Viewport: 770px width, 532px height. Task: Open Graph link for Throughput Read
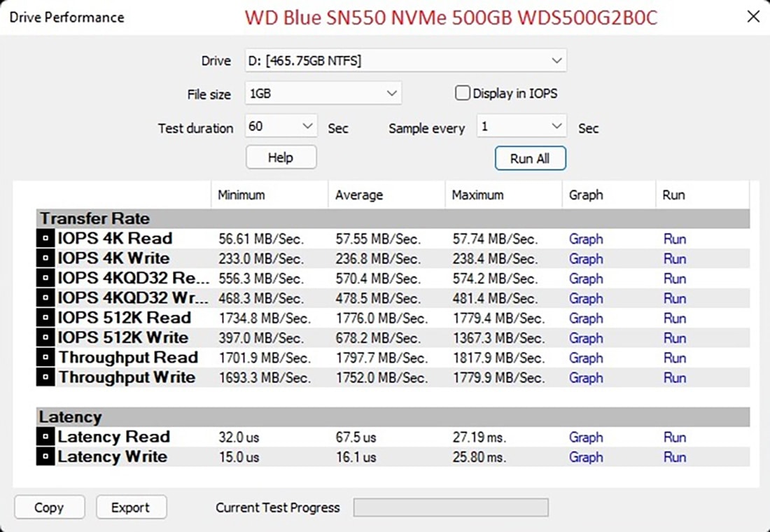click(x=586, y=358)
